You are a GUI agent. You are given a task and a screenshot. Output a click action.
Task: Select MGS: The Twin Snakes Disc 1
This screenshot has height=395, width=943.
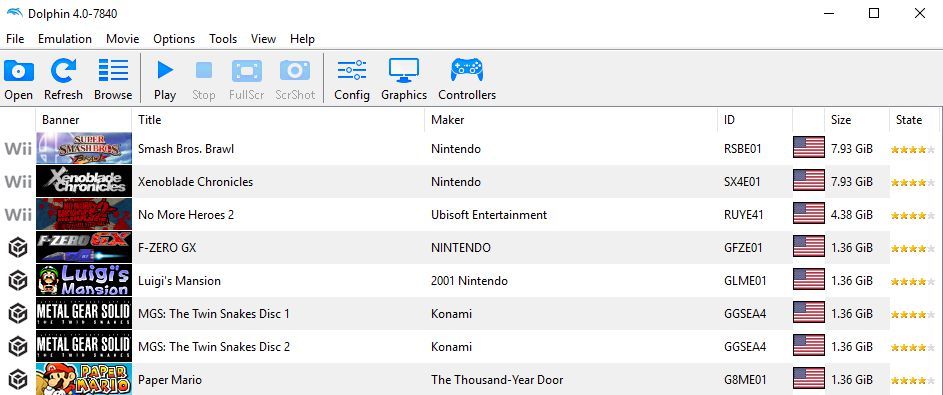click(x=214, y=314)
